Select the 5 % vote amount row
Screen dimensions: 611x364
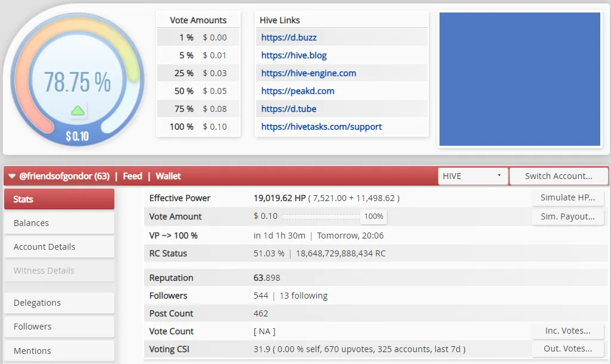click(x=198, y=56)
